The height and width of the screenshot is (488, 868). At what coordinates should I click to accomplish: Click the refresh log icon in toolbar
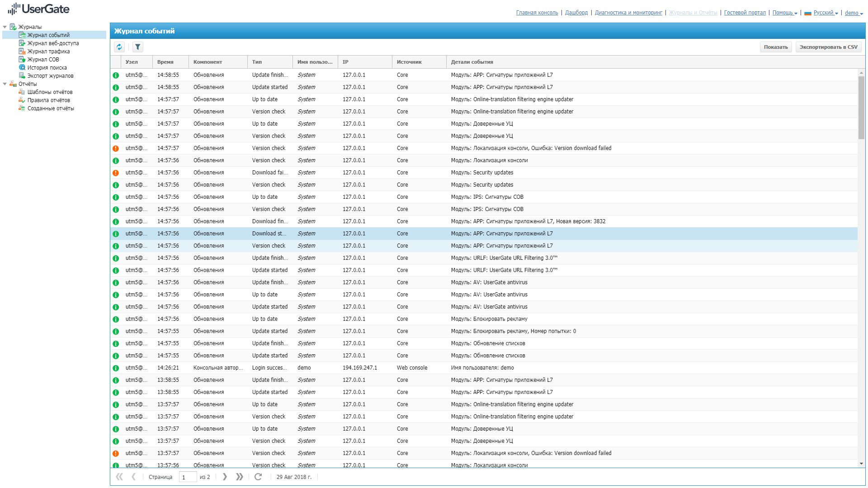tap(119, 47)
